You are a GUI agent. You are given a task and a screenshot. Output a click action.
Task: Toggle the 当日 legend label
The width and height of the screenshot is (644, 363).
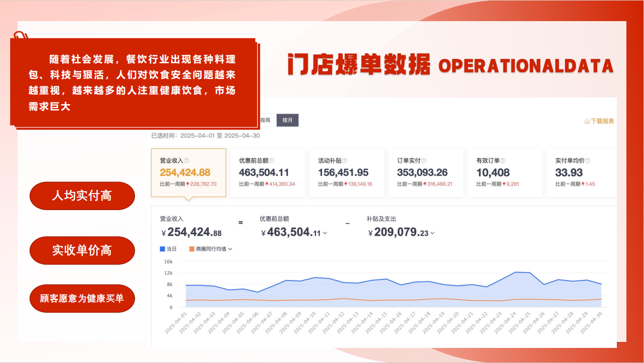[172, 249]
